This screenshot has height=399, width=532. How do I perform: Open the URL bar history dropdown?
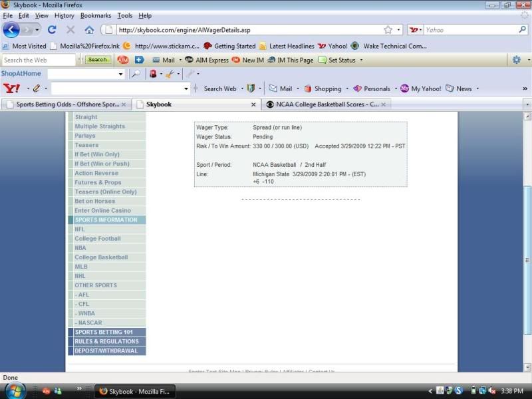[x=398, y=30]
